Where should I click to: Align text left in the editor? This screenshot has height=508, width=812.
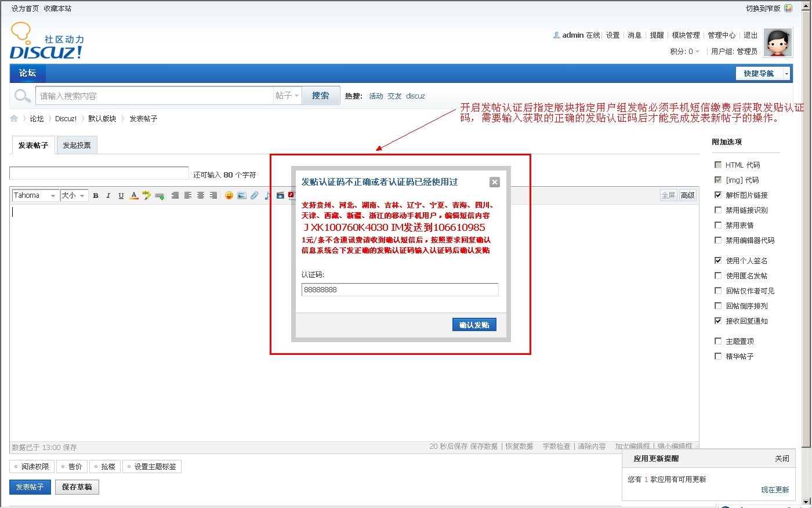click(188, 195)
